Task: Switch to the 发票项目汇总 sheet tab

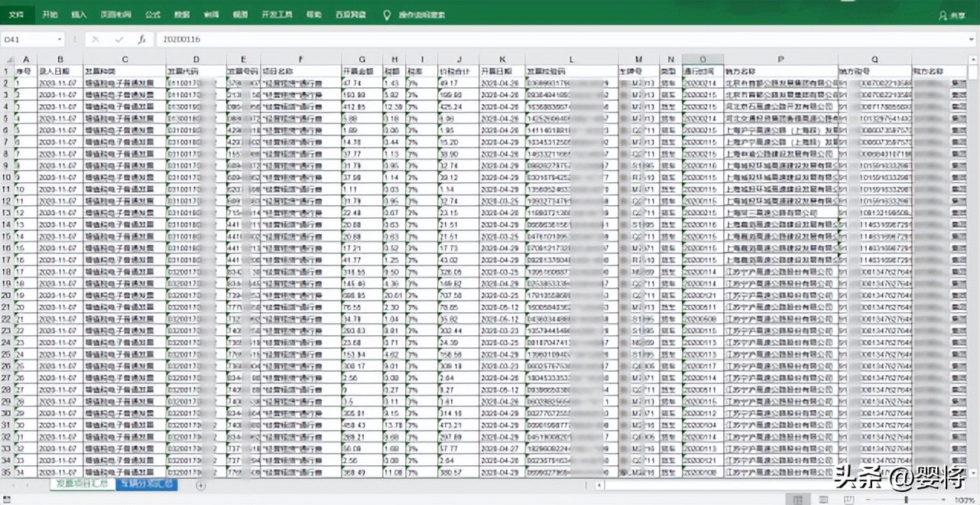Action: (81, 484)
